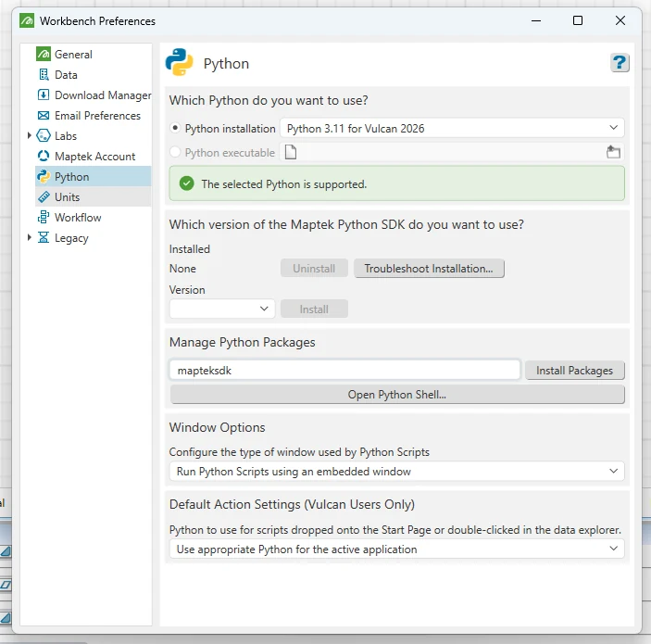Click the Install SDK version button
The width and height of the screenshot is (651, 644).
point(314,309)
